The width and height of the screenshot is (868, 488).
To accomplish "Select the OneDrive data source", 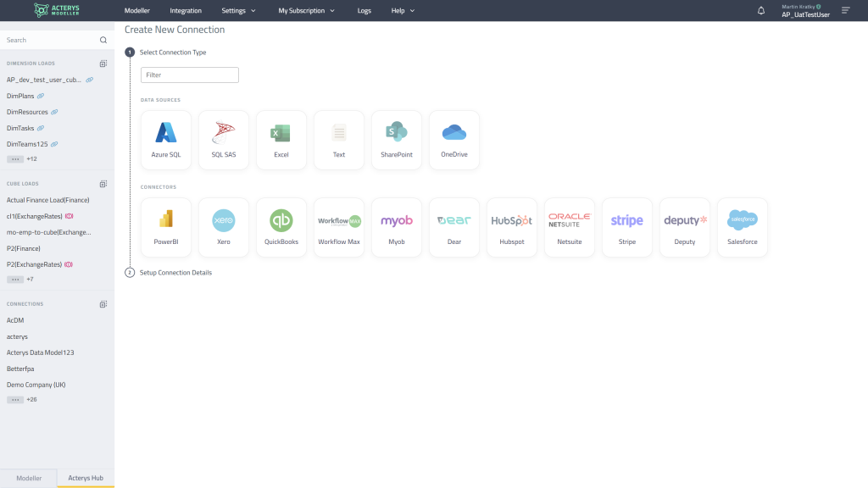I will click(x=453, y=139).
